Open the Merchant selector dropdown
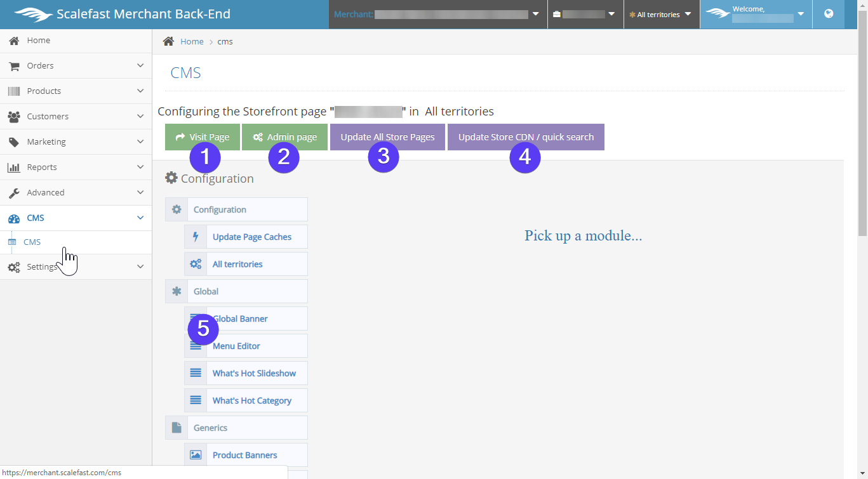The height and width of the screenshot is (479, 868). coord(437,14)
